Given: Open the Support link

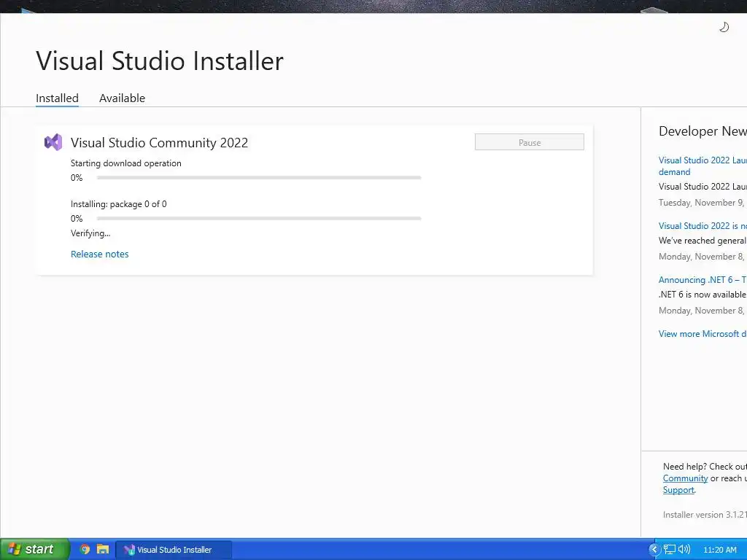Looking at the screenshot, I should tap(678, 490).
